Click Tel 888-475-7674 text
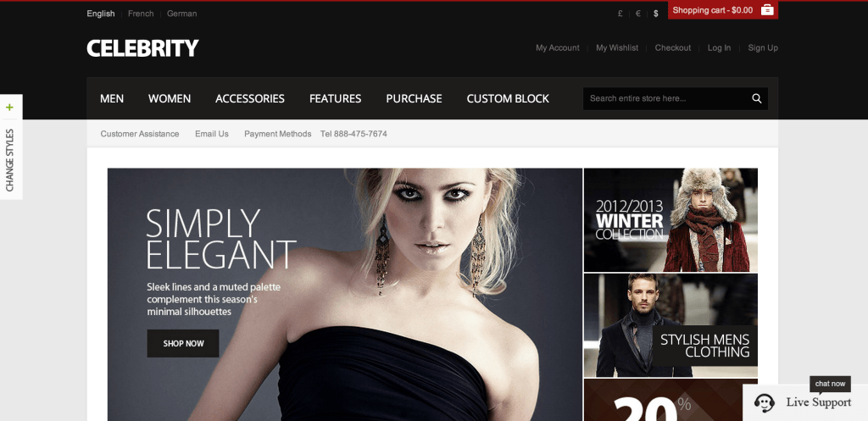The width and height of the screenshot is (868, 421). [353, 134]
